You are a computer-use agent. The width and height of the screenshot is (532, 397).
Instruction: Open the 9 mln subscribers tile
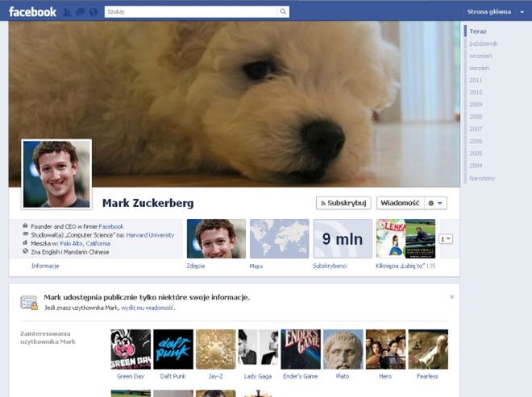pyautogui.click(x=343, y=238)
